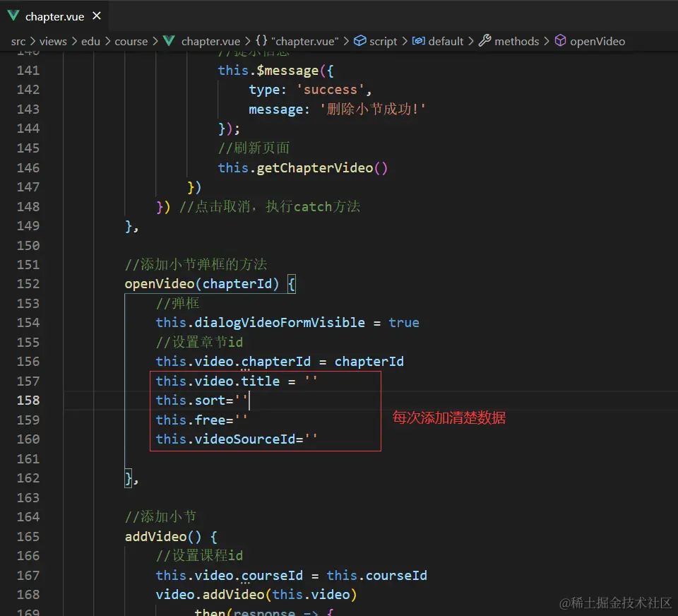Open the "methods" breadcrumb dropdown

click(518, 41)
